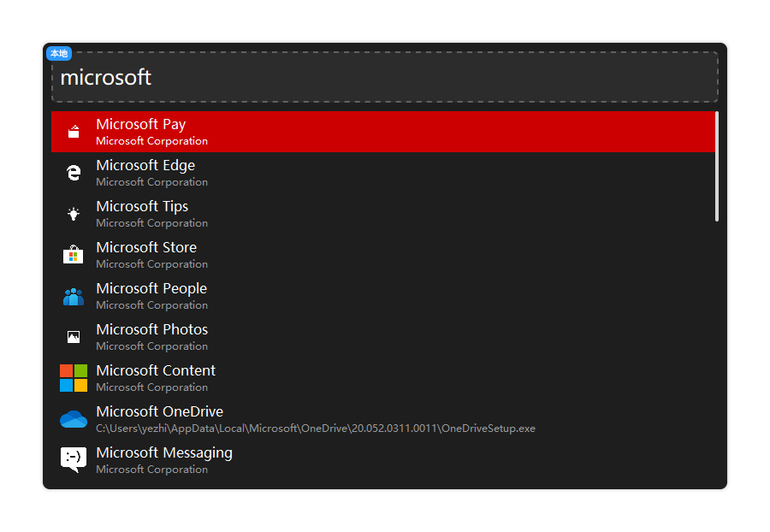Open the "Microsoft Store" result title
Image resolution: width=770 pixels, height=532 pixels.
146,247
